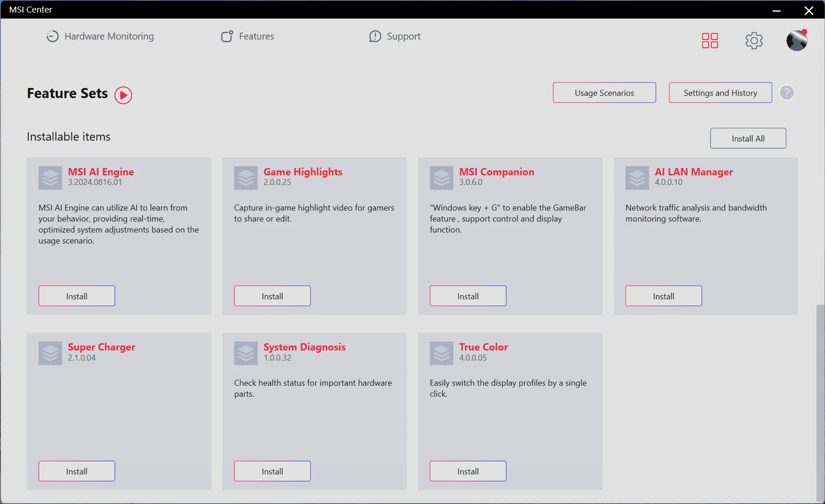Click the System Diagnosis title
825x504 pixels.
(305, 347)
